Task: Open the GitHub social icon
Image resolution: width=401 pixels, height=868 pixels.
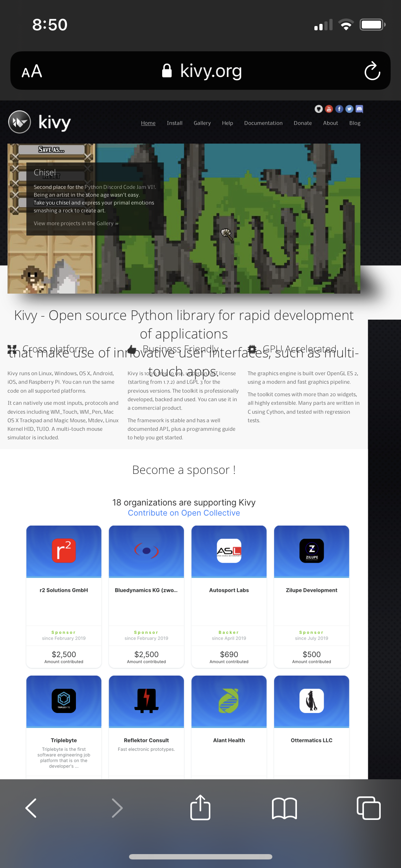Action: click(x=319, y=109)
